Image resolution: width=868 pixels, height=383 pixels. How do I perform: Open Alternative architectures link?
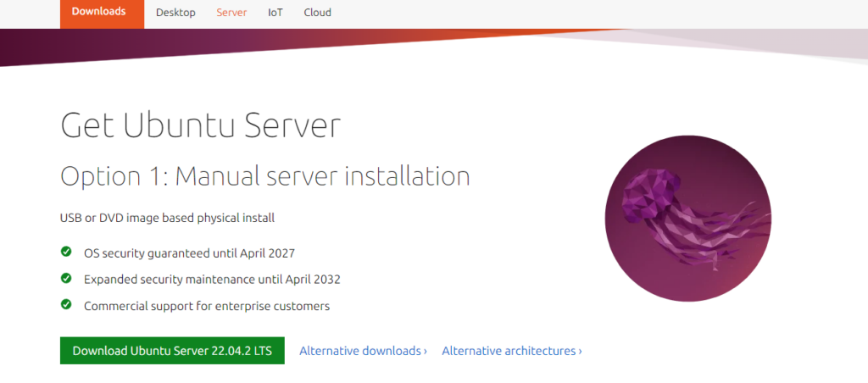click(511, 351)
